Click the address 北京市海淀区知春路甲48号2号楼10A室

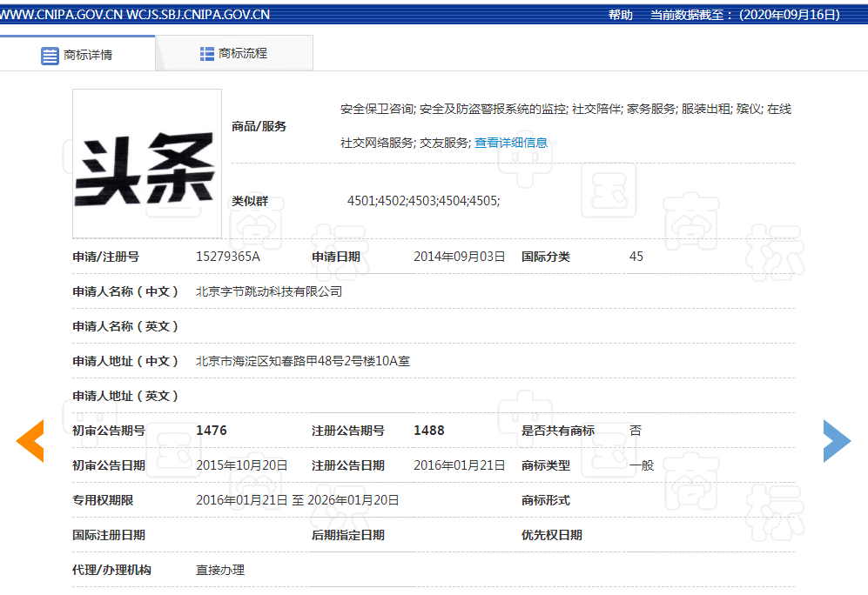(x=303, y=361)
